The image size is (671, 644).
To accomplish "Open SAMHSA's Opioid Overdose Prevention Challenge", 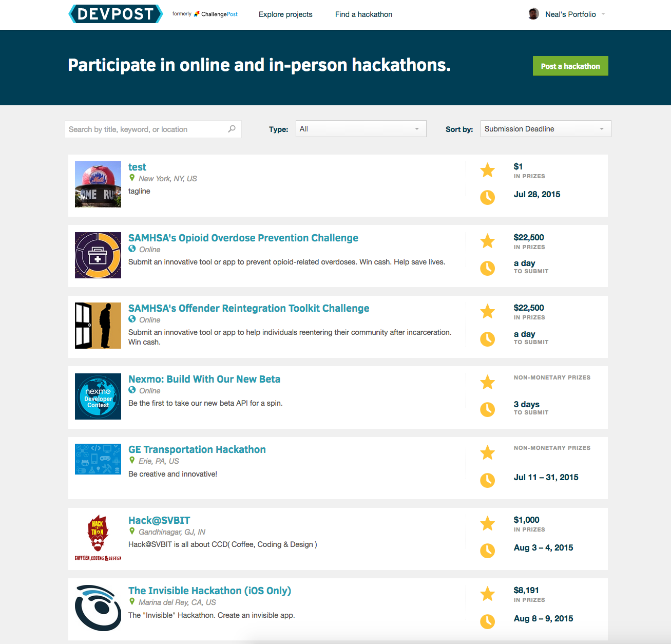I will (x=243, y=238).
